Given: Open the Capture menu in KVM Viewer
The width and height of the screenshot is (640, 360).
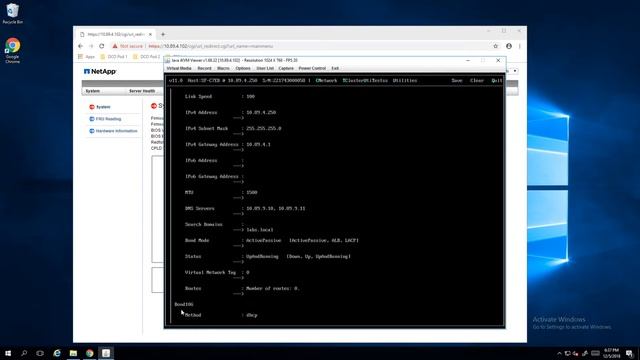Looking at the screenshot, I should coord(286,68).
